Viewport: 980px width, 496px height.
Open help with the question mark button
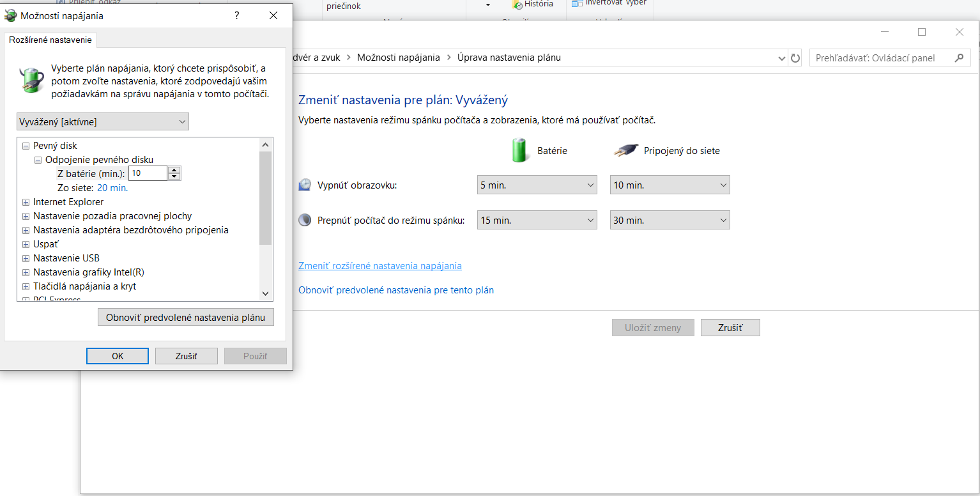pos(237,16)
